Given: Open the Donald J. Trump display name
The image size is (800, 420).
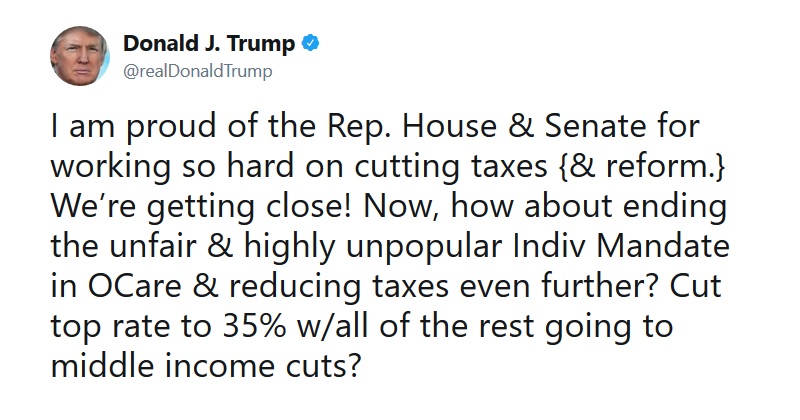Looking at the screenshot, I should click(209, 43).
